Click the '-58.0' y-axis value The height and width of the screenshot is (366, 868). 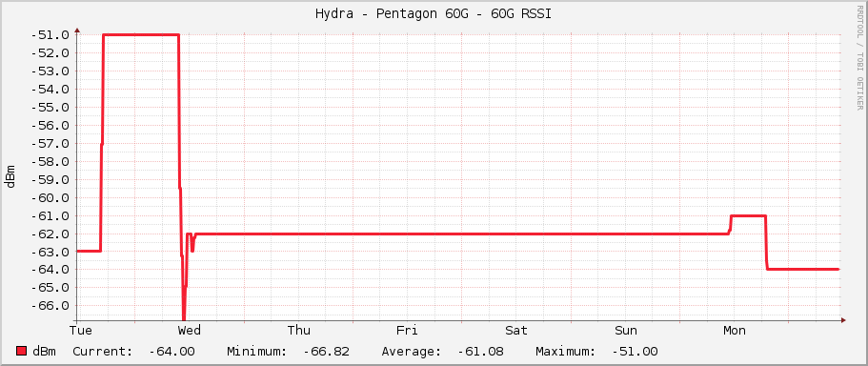[50, 161]
